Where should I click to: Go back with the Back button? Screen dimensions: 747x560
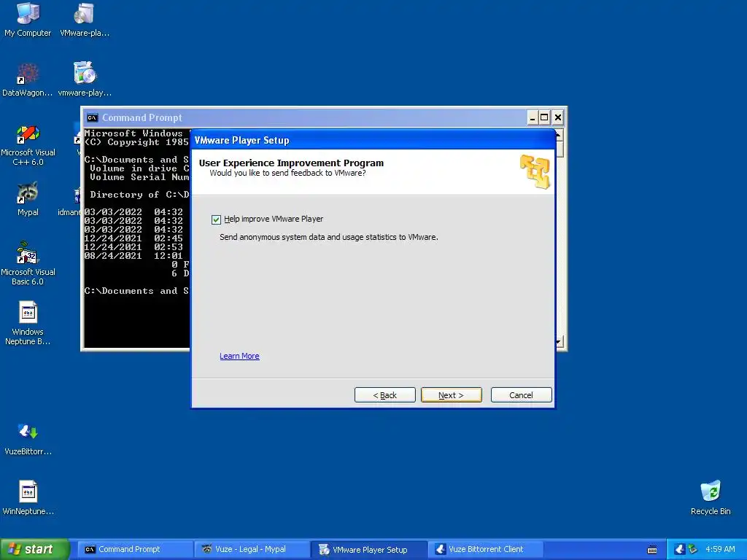pyautogui.click(x=384, y=395)
